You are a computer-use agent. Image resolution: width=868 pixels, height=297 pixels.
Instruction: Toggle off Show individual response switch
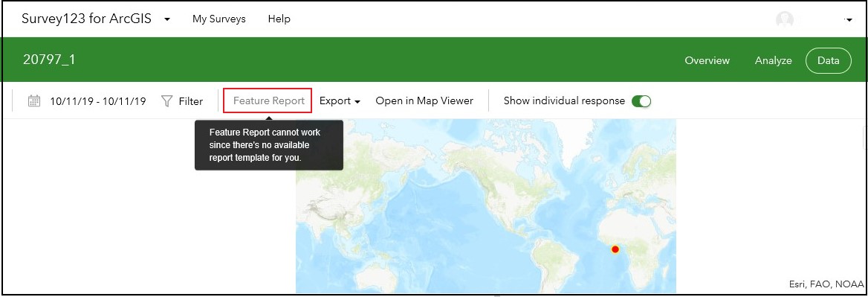(x=641, y=100)
